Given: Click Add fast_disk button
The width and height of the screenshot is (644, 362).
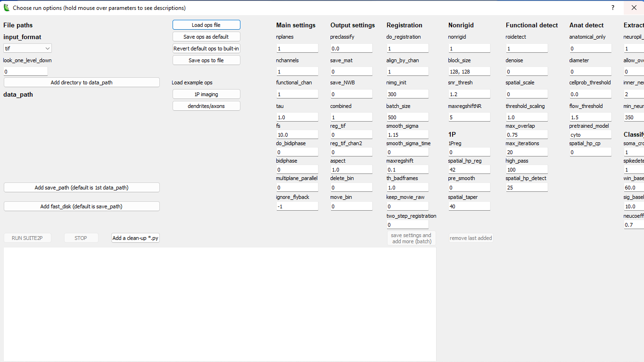Looking at the screenshot, I should point(81,206).
